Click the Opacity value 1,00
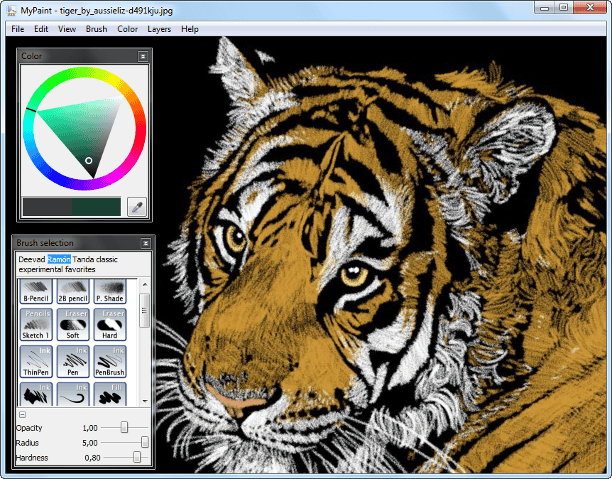The image size is (612, 479). [90, 428]
